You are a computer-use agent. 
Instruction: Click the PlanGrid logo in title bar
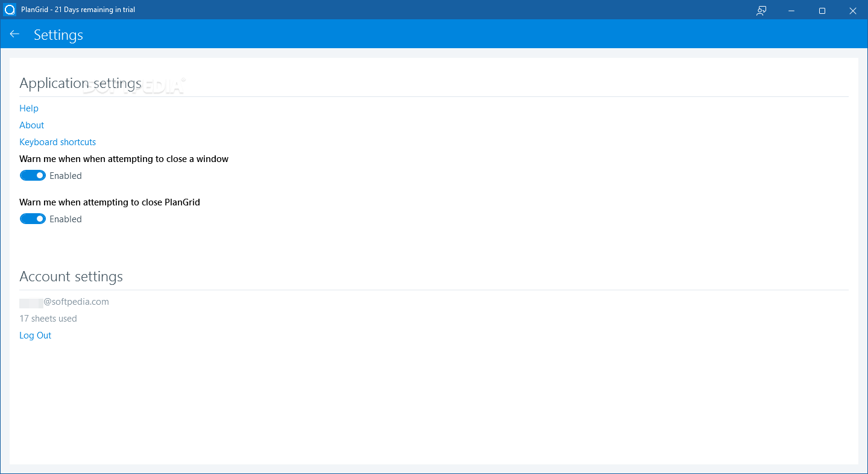point(10,10)
